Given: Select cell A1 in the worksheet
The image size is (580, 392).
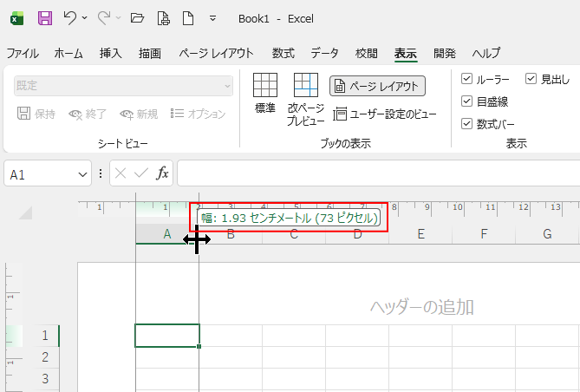Looking at the screenshot, I should (x=167, y=336).
